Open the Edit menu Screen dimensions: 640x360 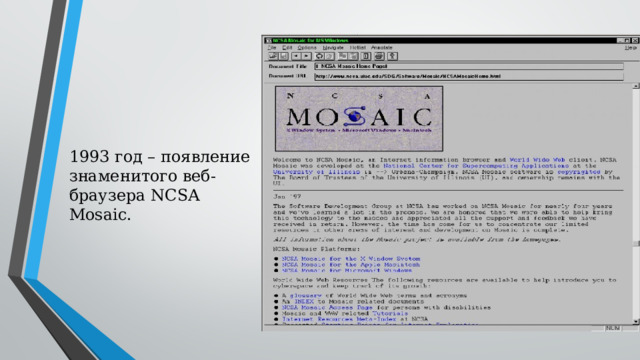287,48
